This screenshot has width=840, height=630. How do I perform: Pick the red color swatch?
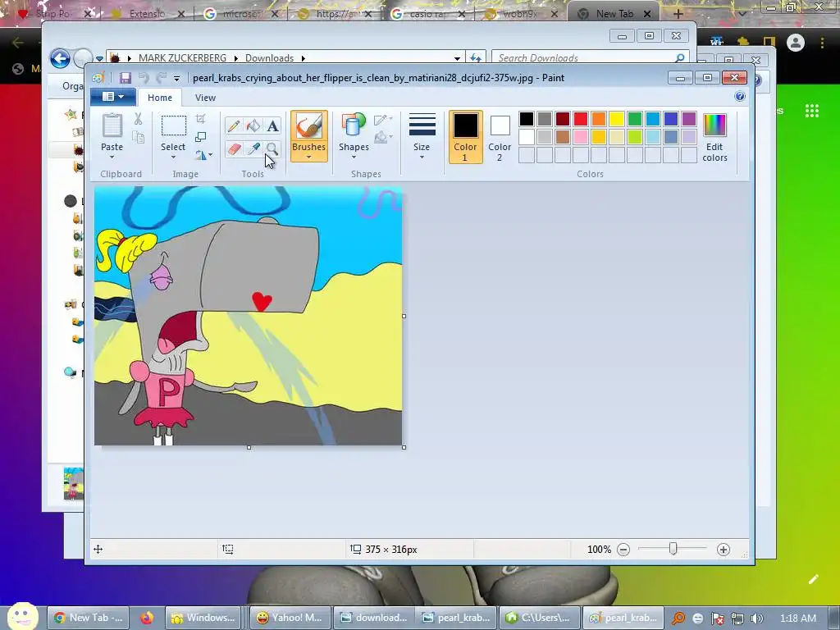[x=581, y=118]
